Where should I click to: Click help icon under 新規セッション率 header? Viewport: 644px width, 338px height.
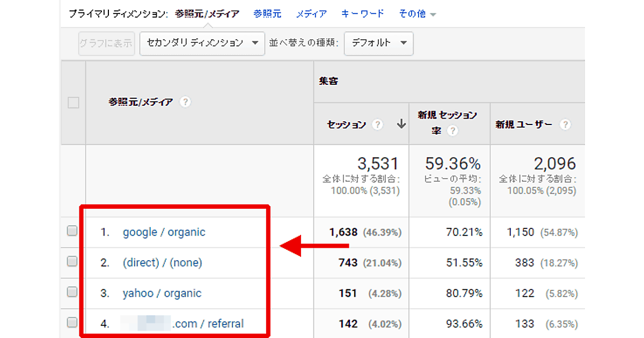tap(452, 131)
